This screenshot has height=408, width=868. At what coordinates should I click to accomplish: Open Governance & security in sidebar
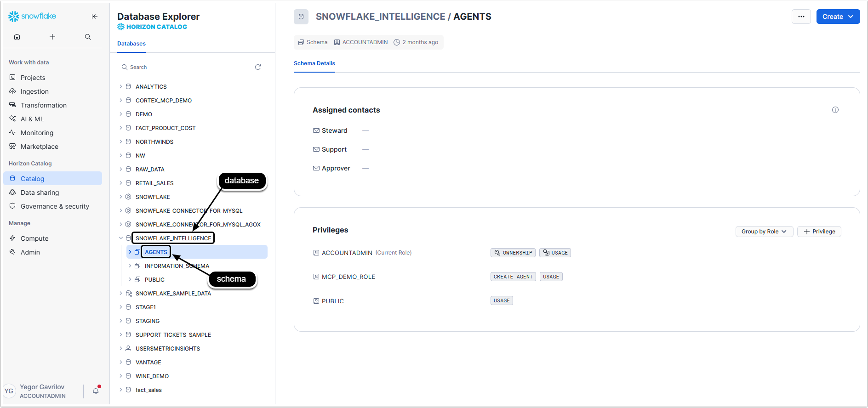pyautogui.click(x=55, y=206)
